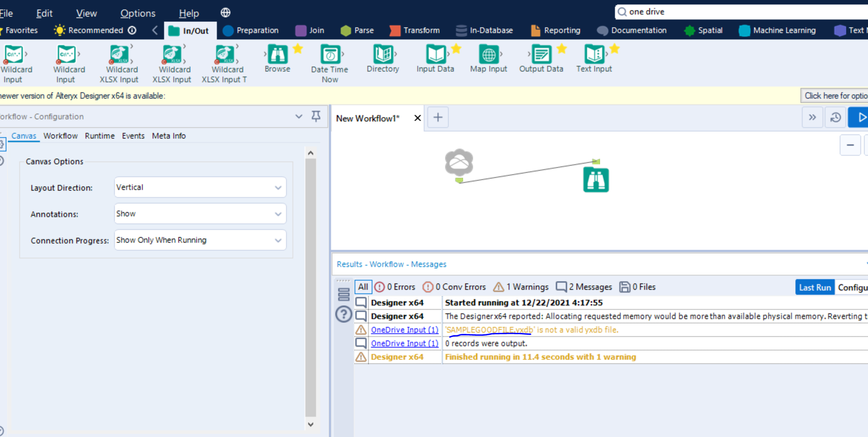Select the Input Data tool

(x=435, y=58)
